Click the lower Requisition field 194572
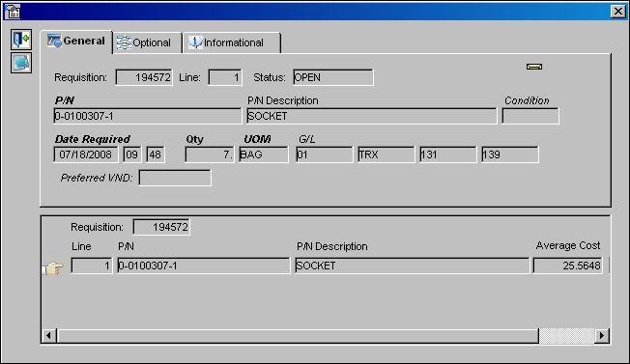The image size is (630, 364). click(x=161, y=227)
